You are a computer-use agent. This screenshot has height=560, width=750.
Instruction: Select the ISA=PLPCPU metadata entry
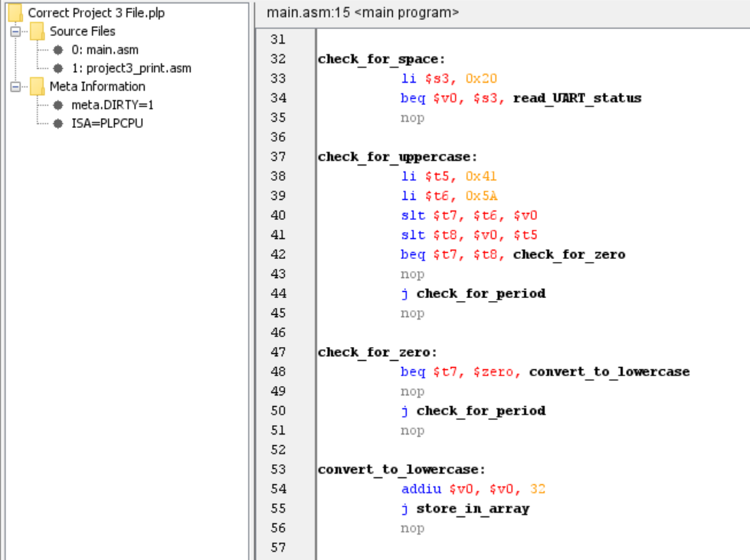[x=95, y=123]
